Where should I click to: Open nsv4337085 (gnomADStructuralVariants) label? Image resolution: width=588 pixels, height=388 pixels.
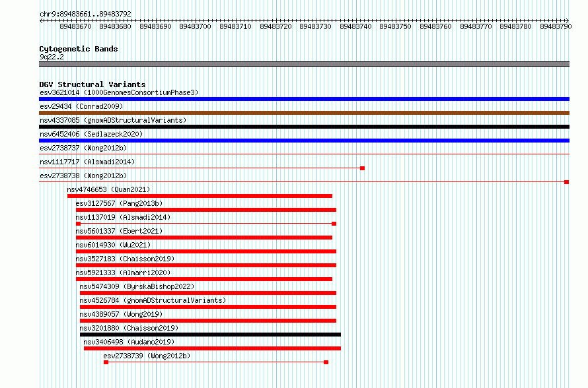pyautogui.click(x=113, y=120)
